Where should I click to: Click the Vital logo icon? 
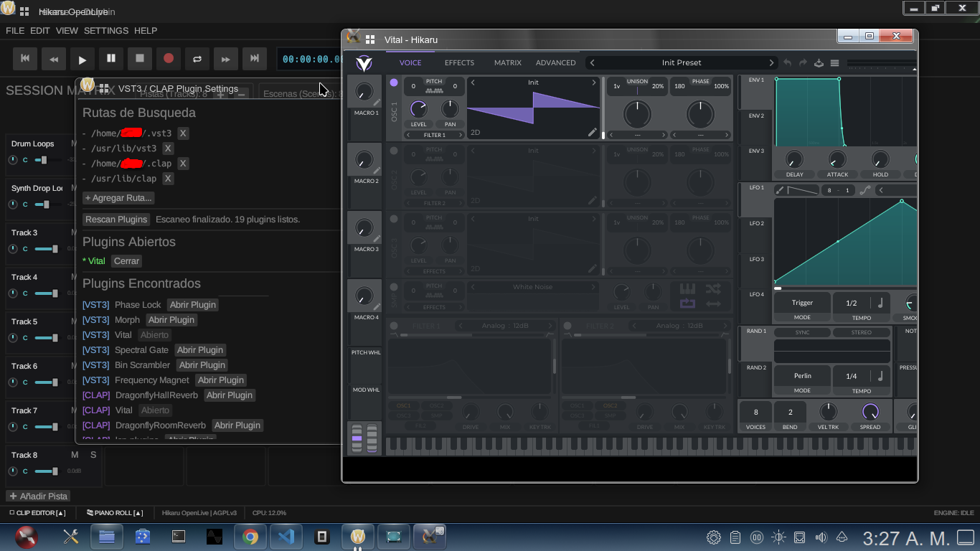tap(364, 64)
